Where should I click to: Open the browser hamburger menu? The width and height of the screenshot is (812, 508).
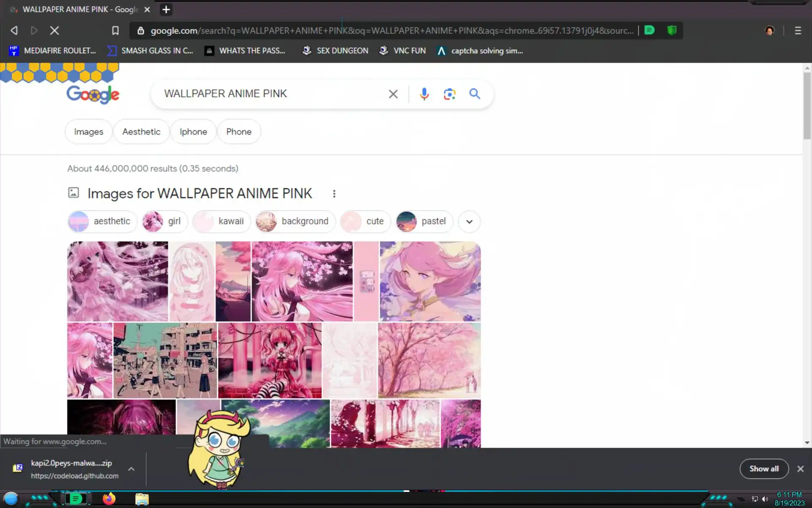pyautogui.click(x=798, y=30)
